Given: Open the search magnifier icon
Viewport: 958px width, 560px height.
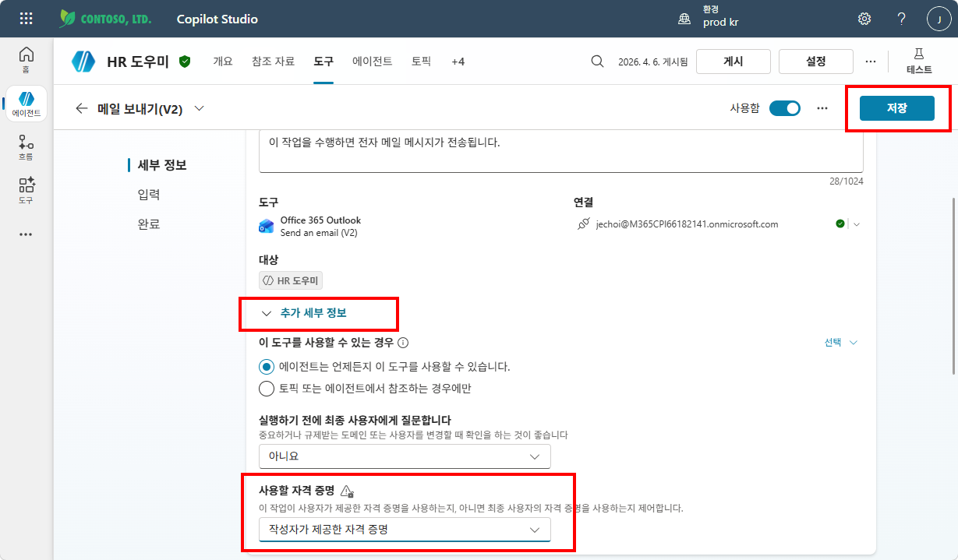Looking at the screenshot, I should tap(597, 61).
